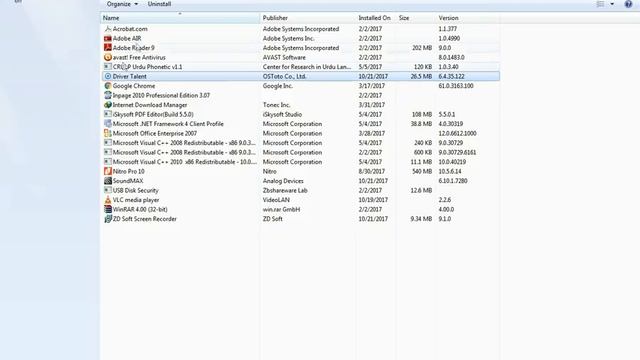Click the Microsoft Office Enterprise 2007 icon
This screenshot has height=360, width=640.
click(x=108, y=133)
